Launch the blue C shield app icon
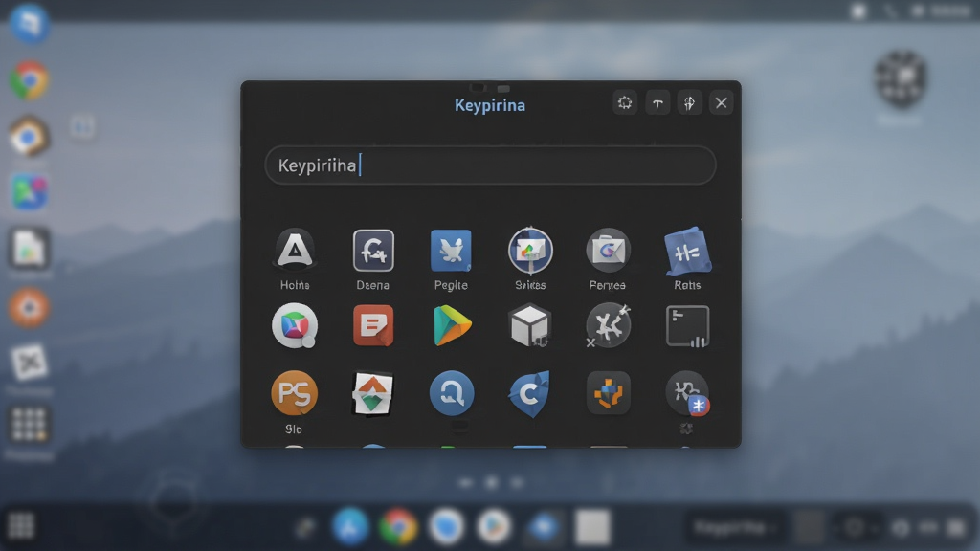The width and height of the screenshot is (980, 551). [x=530, y=393]
